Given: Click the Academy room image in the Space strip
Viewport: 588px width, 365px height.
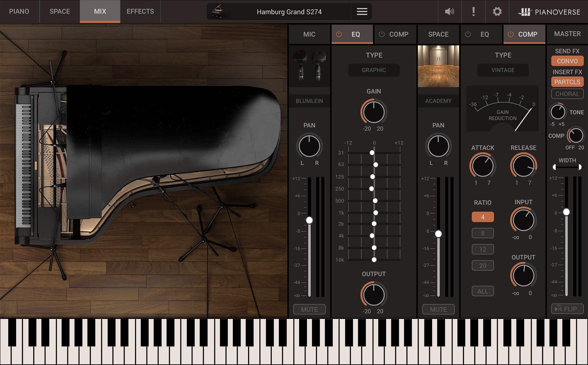Looking at the screenshot, I should pyautogui.click(x=438, y=66).
